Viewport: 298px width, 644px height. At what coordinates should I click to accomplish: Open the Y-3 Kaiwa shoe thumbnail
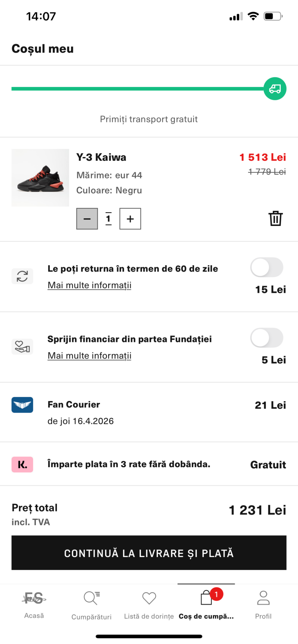coord(40,178)
